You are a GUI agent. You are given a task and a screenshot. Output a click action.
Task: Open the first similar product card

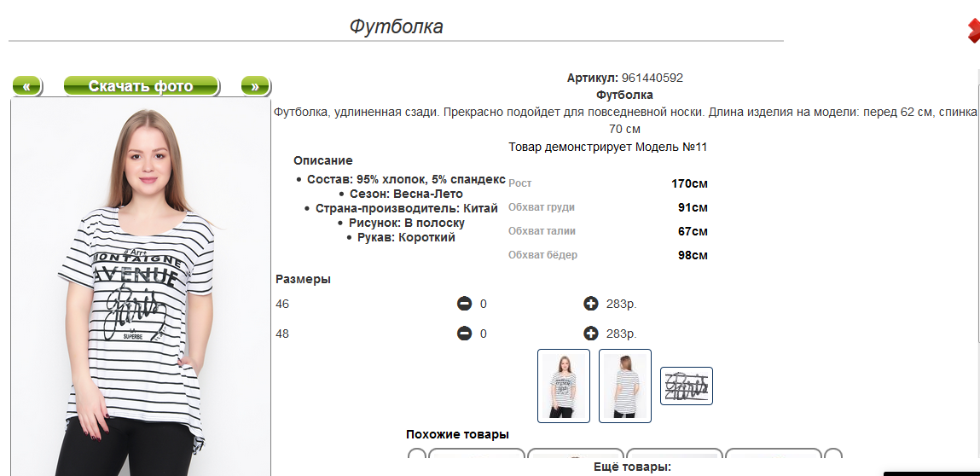[477, 456]
